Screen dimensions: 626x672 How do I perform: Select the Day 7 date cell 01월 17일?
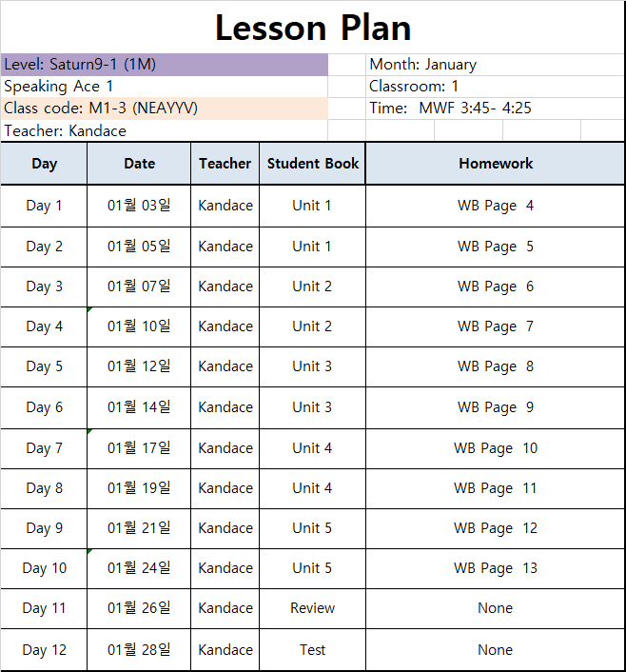click(x=139, y=448)
